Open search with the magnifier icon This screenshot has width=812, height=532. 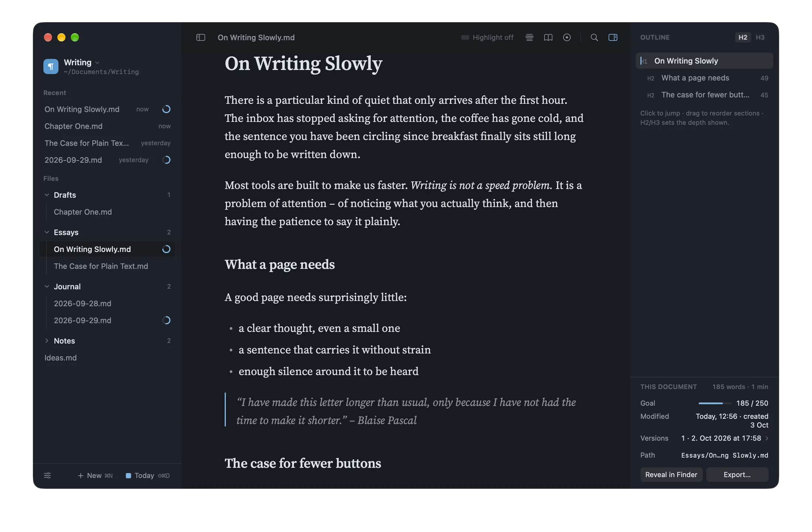pos(594,37)
